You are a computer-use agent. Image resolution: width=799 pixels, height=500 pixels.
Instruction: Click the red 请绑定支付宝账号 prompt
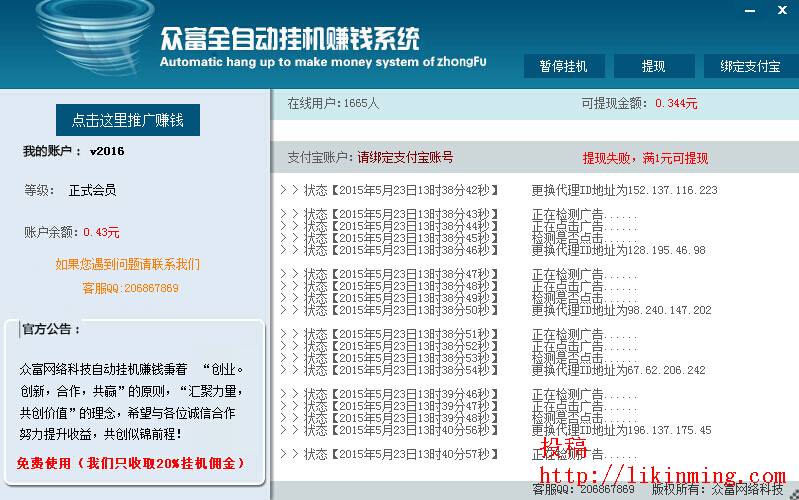click(405, 157)
